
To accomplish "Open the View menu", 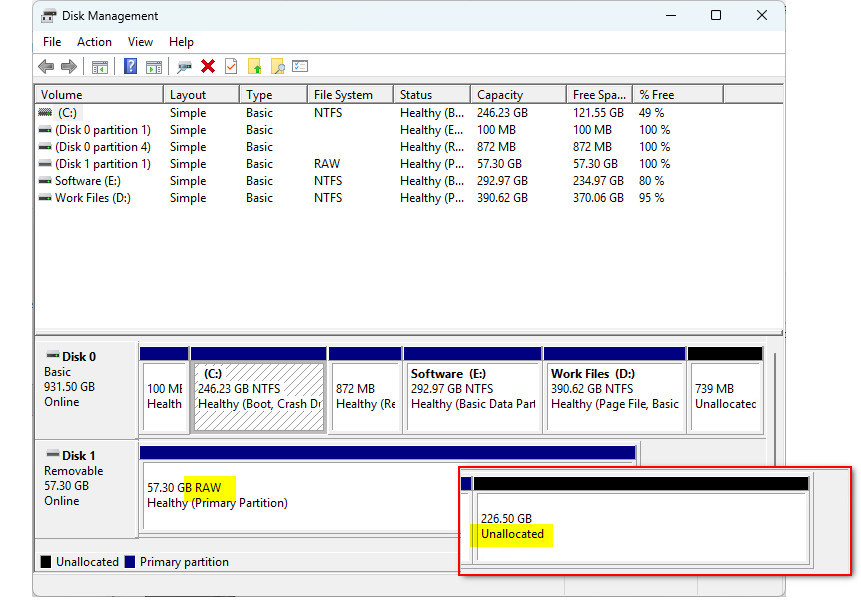I will click(140, 42).
